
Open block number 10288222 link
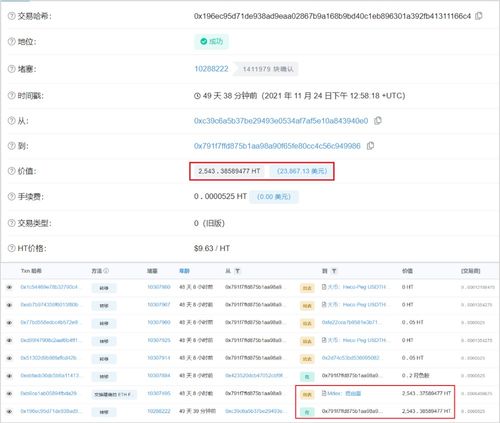(x=211, y=69)
